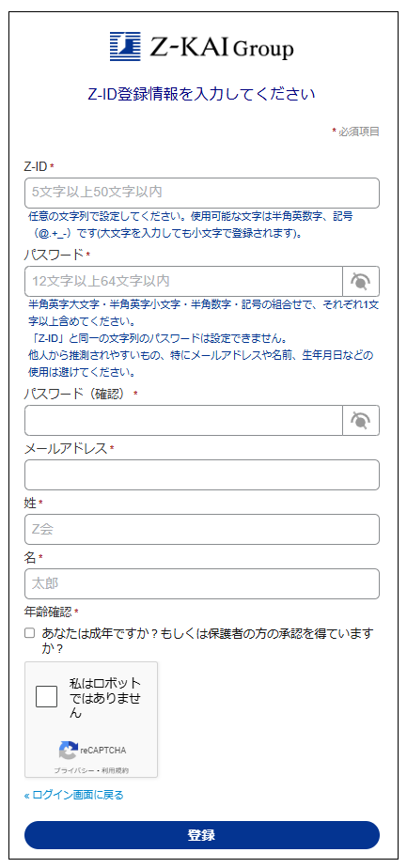The height and width of the screenshot is (868, 407).
Task: Show password via eye icon in パスワード field
Action: point(361,281)
